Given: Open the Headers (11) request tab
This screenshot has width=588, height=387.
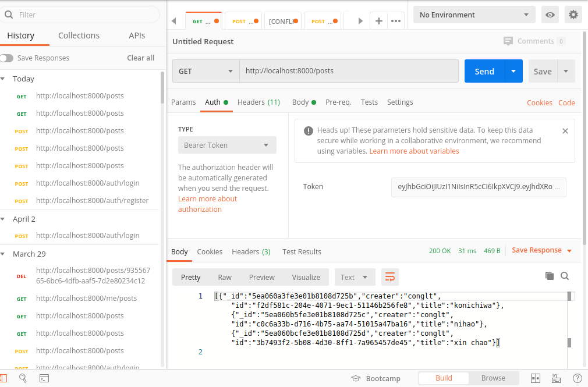Looking at the screenshot, I should (258, 102).
